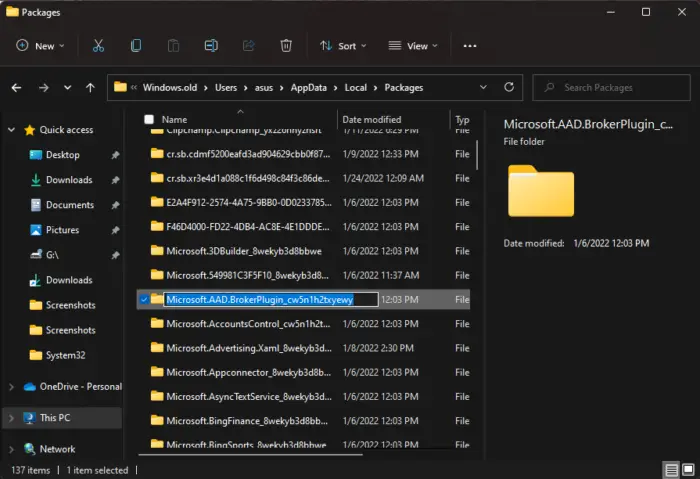Go back with the left arrow
700x479 pixels.
coord(16,87)
